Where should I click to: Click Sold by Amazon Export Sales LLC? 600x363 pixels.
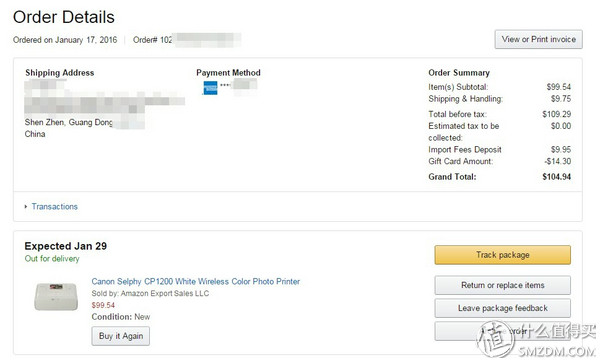(x=150, y=293)
